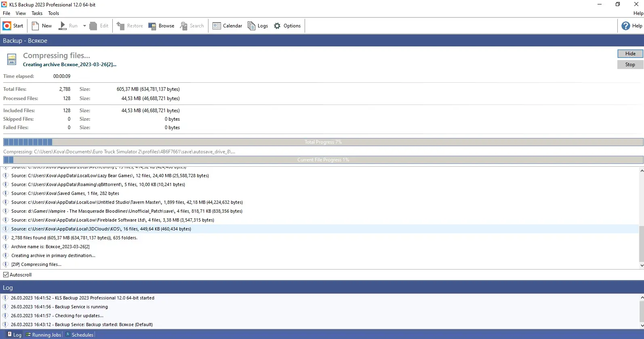Screen dimensions: 644x339
Task: Click info icon beside 3DClouds KOS source row
Action: 6,229
